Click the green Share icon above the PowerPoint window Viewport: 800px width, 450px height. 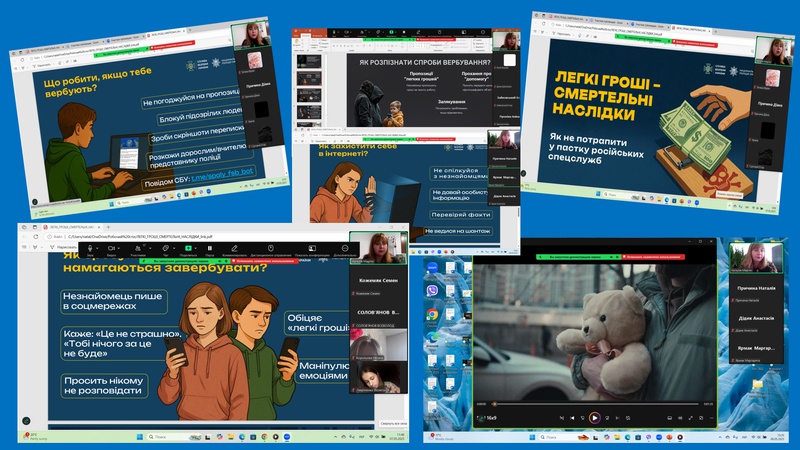391,33
